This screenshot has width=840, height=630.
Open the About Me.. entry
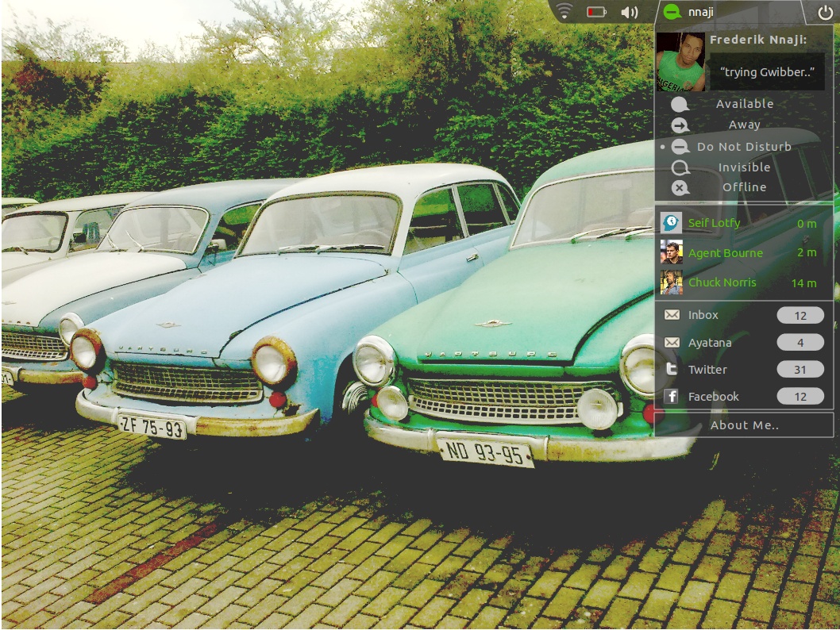744,425
